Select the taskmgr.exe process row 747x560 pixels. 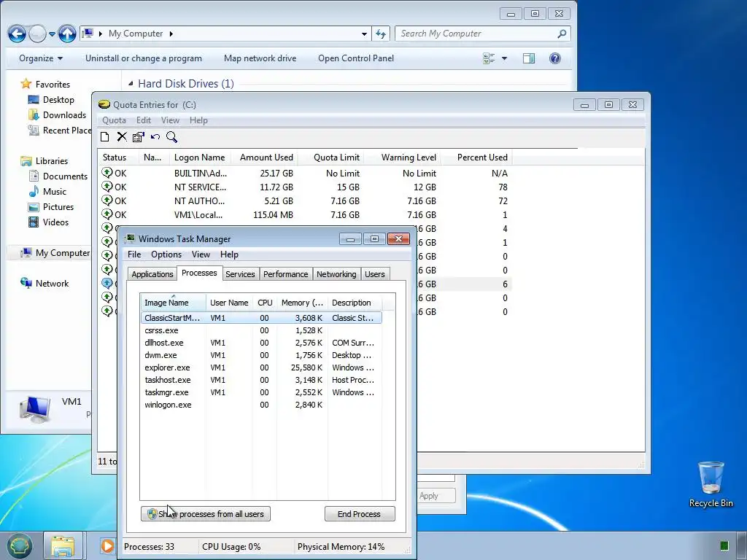point(260,392)
